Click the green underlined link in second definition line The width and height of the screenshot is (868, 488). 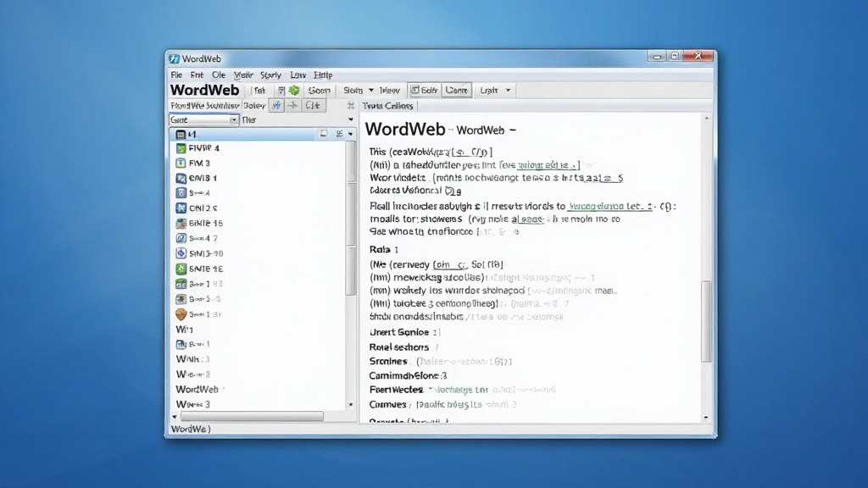click(548, 165)
